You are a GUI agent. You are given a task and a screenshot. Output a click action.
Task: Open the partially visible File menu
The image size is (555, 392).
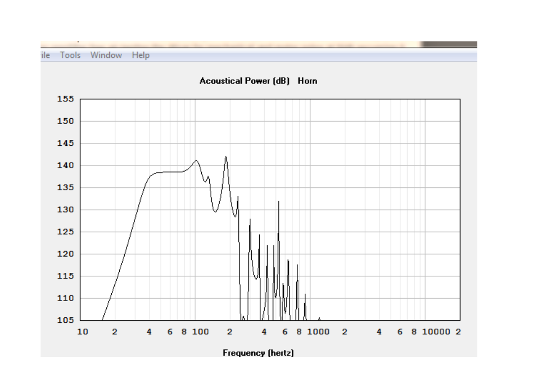pyautogui.click(x=46, y=55)
